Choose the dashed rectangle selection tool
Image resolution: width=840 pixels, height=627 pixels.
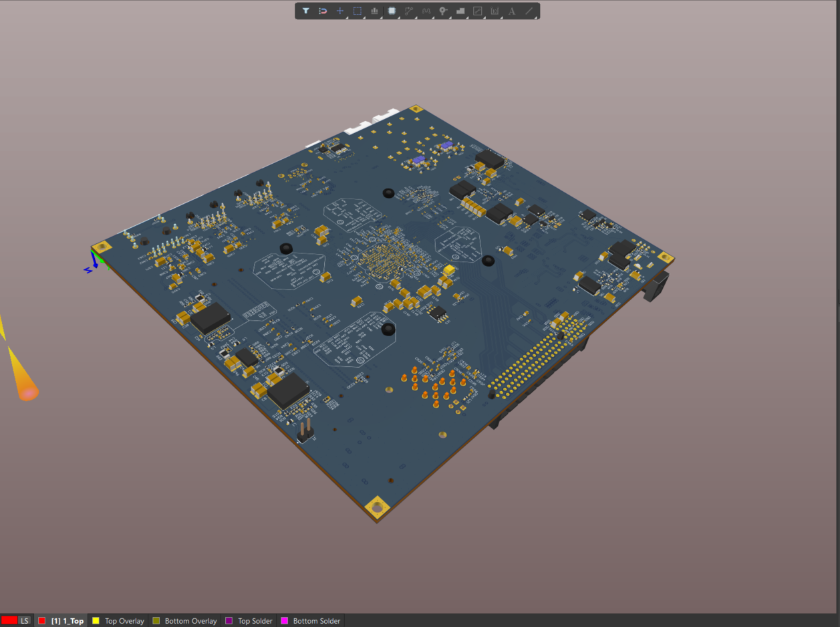[358, 11]
